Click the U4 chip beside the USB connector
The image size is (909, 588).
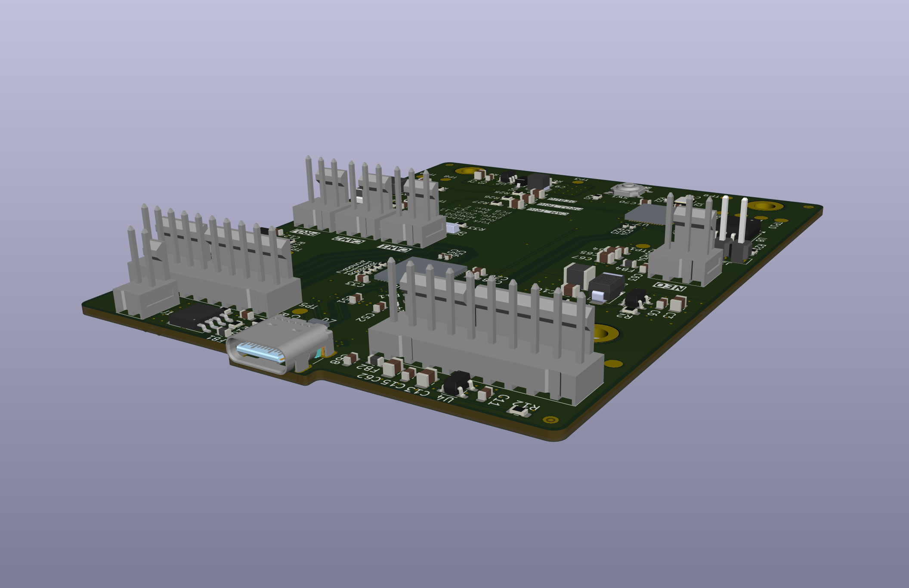pyautogui.click(x=456, y=381)
